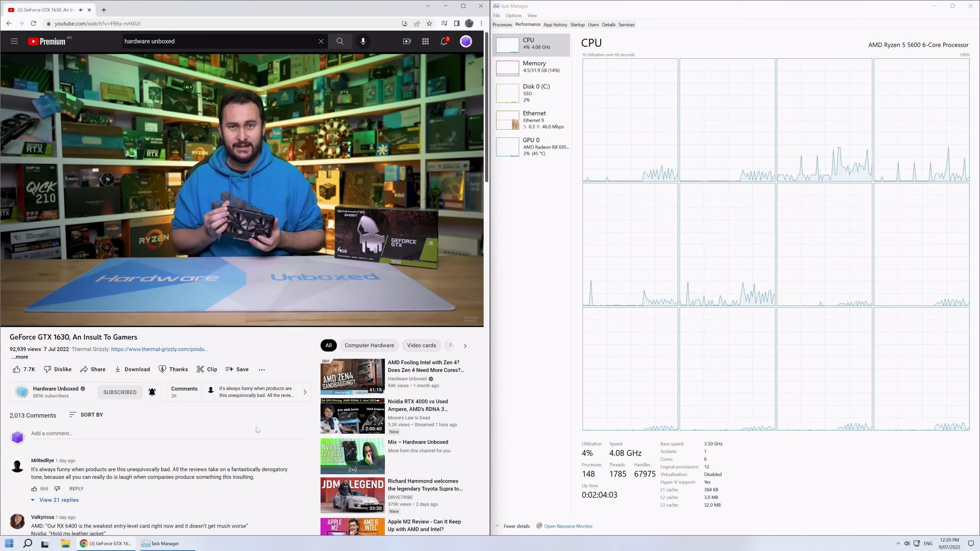Clear the search box with X
This screenshot has height=551, width=980.
(321, 41)
